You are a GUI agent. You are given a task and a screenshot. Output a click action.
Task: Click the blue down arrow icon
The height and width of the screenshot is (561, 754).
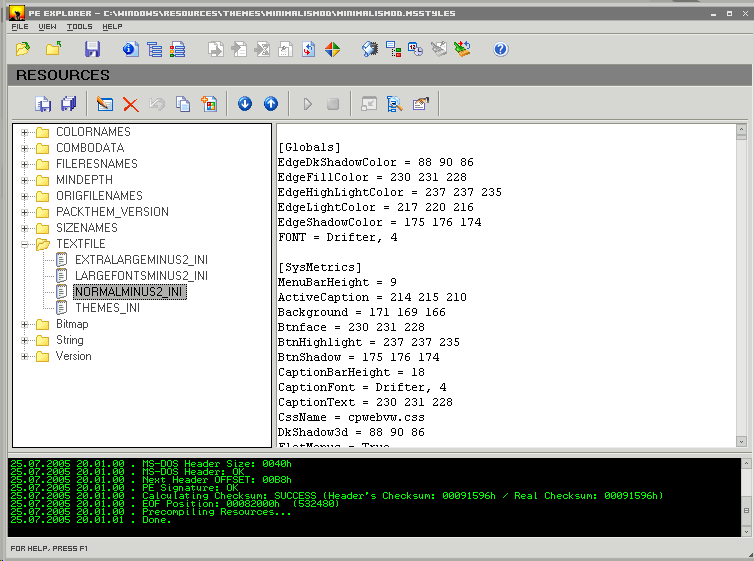point(245,104)
